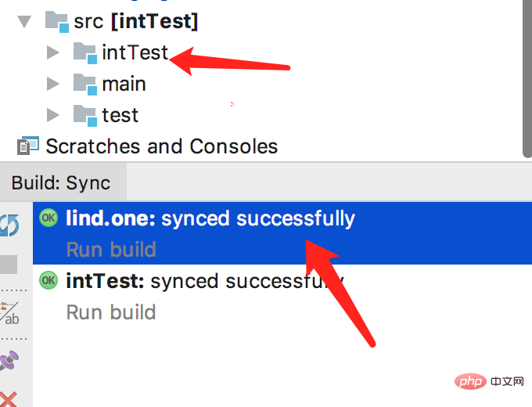
Task: Expand the intTest folder arrow
Action: 53,52
